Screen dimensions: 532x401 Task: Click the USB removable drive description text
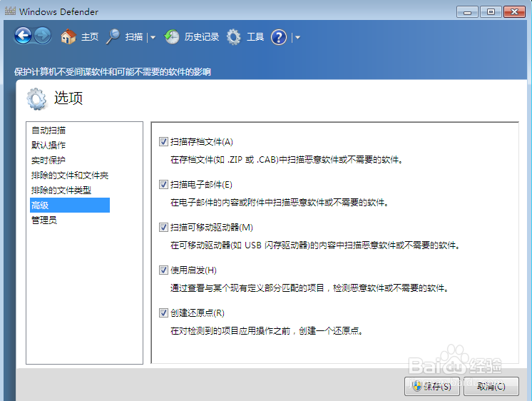(x=315, y=245)
